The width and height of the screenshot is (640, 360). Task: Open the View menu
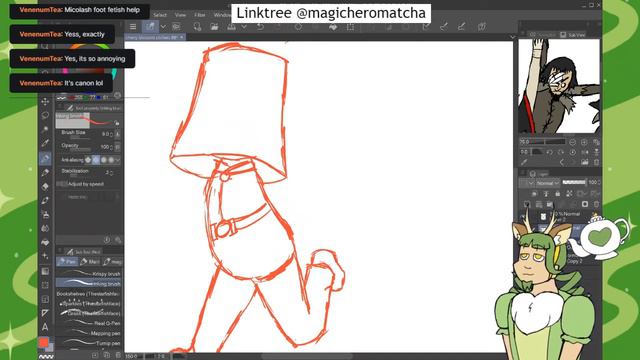click(180, 15)
